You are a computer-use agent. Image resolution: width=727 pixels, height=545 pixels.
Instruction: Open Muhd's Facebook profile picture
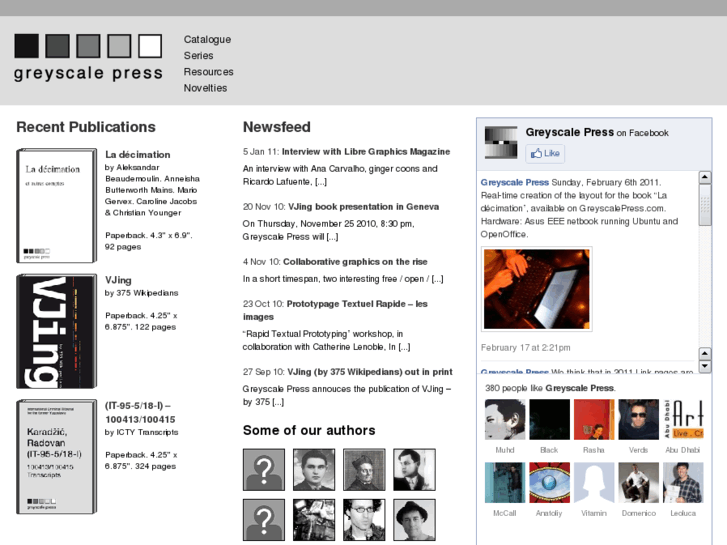[x=505, y=419]
